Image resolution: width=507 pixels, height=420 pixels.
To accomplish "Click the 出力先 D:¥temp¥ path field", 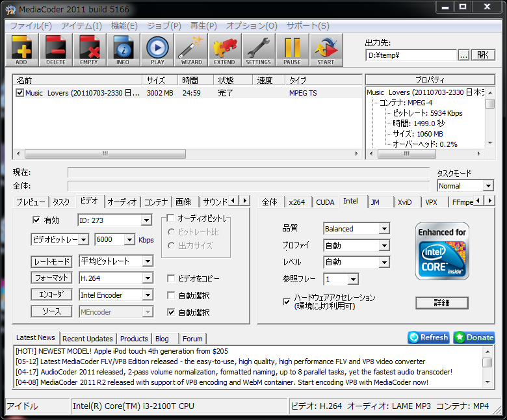I will pos(411,55).
